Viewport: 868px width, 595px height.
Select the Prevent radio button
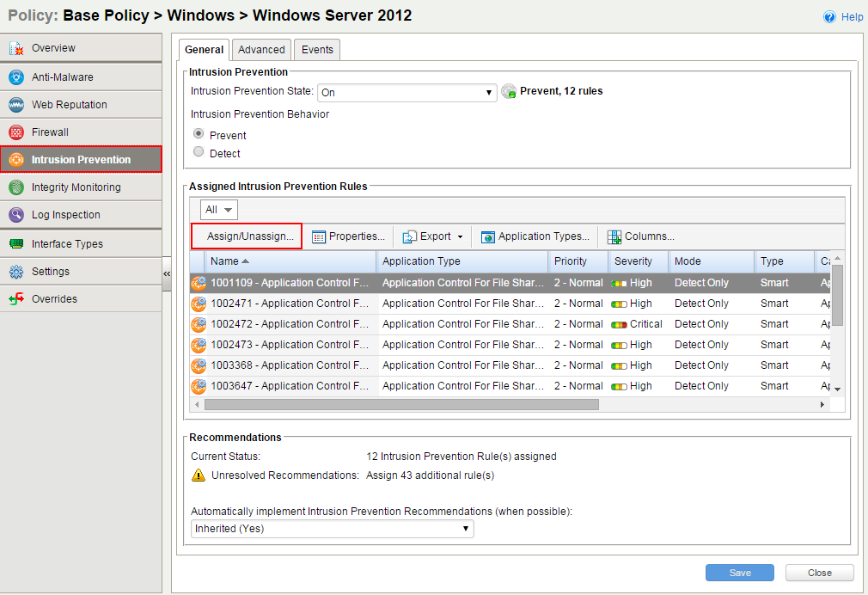click(199, 133)
